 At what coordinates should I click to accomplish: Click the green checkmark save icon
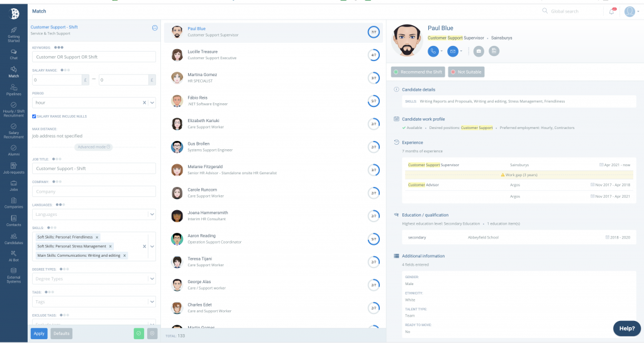click(x=139, y=334)
